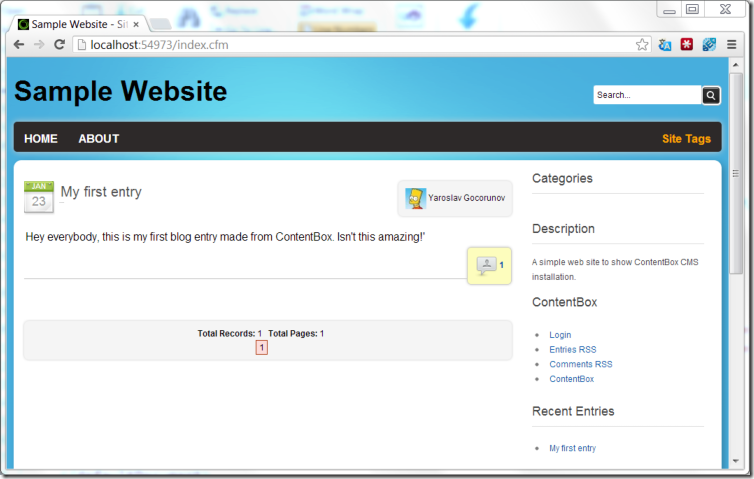Click the translate extension icon
Screen dimensions: 754x479
click(x=665, y=45)
